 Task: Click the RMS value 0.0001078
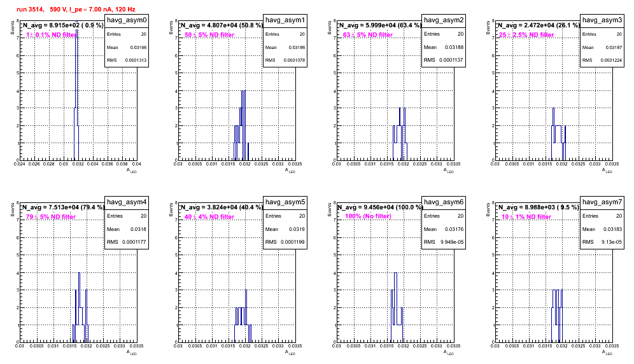(x=294, y=60)
